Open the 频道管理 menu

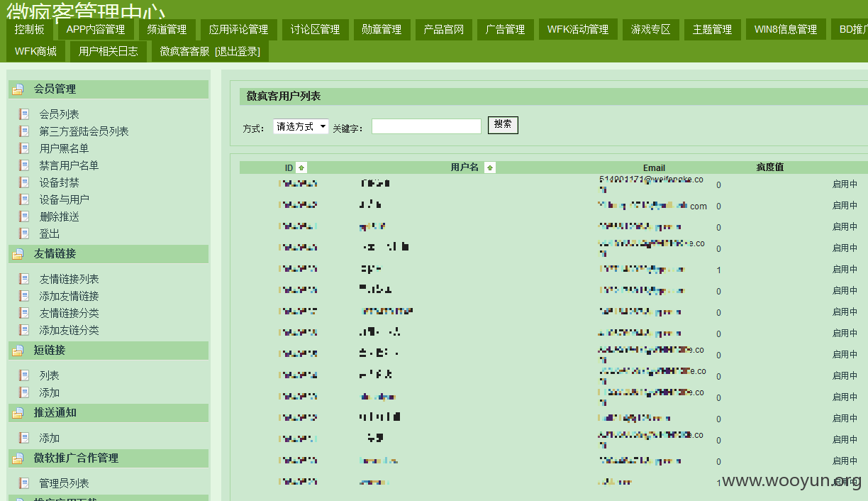coord(167,29)
